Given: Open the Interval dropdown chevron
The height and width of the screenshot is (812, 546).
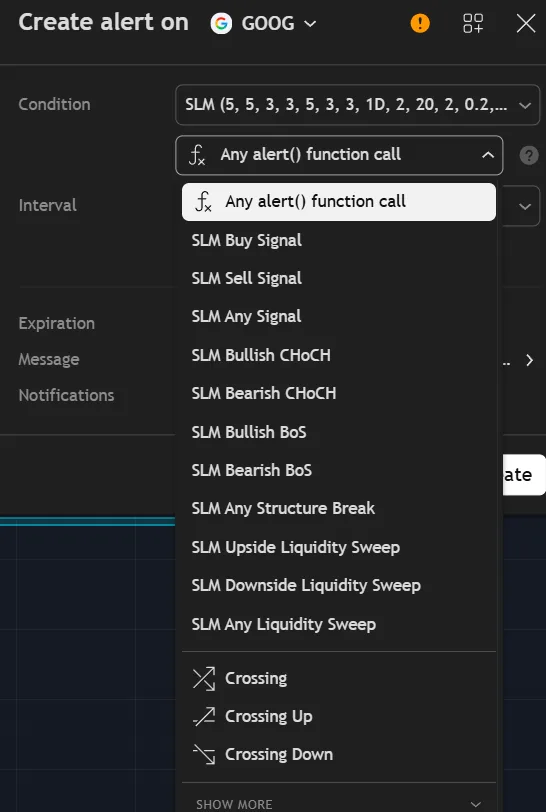Looking at the screenshot, I should [525, 207].
